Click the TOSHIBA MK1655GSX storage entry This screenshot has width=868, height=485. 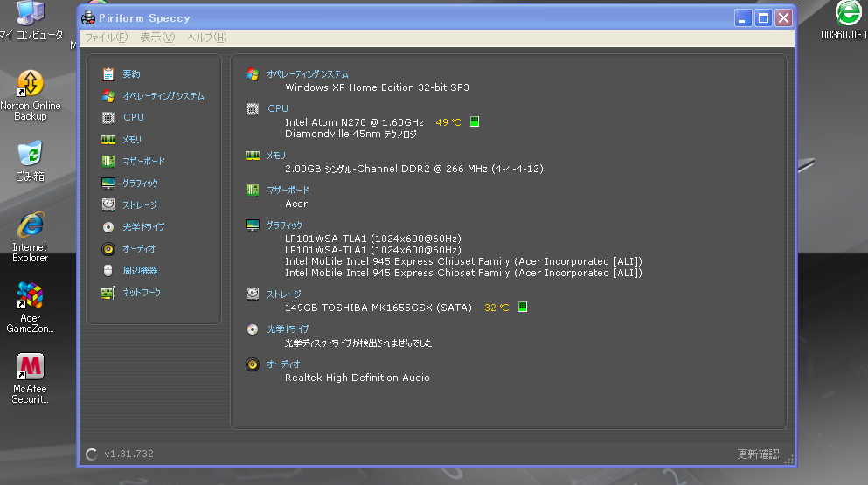point(378,308)
